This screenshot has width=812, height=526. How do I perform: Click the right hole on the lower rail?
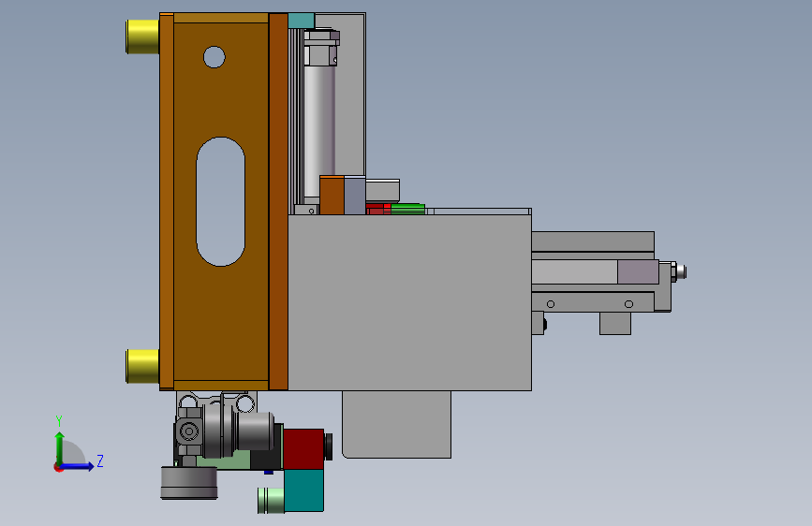point(628,304)
